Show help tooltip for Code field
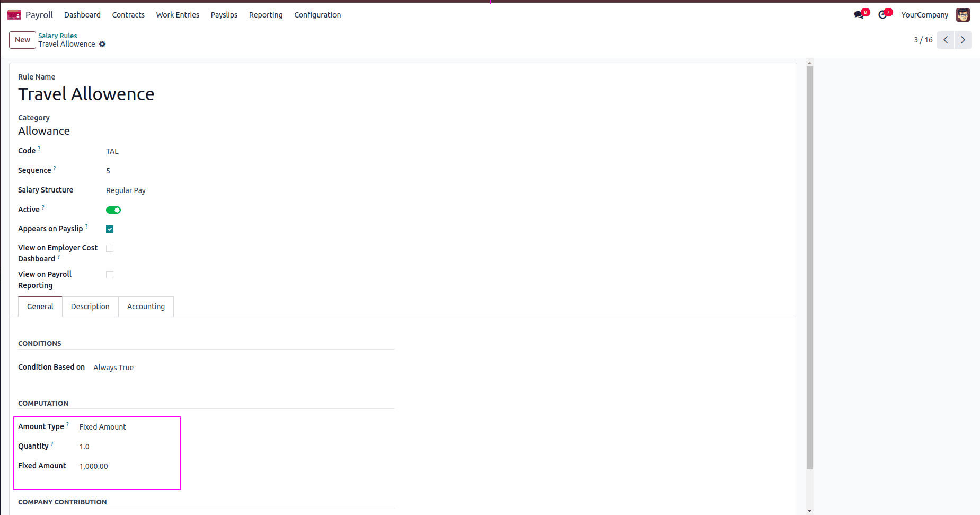This screenshot has width=980, height=515. pyautogui.click(x=39, y=149)
